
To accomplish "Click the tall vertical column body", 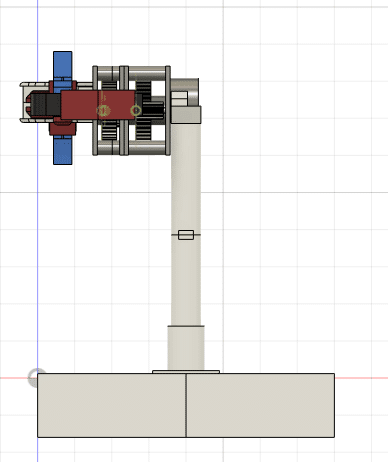I will [186, 223].
